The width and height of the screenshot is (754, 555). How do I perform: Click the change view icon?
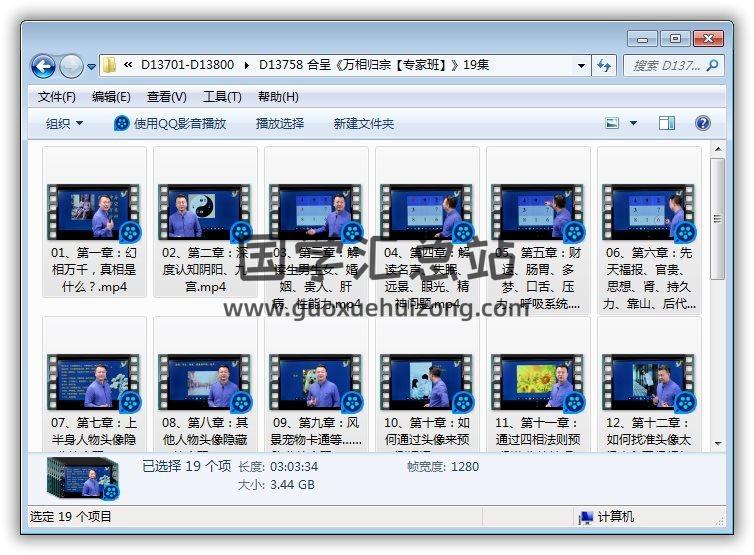(x=612, y=123)
